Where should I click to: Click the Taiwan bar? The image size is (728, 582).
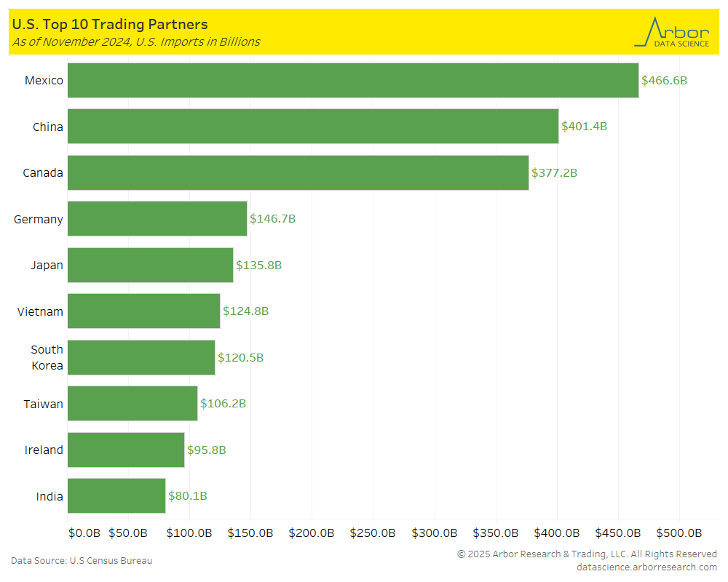132,404
